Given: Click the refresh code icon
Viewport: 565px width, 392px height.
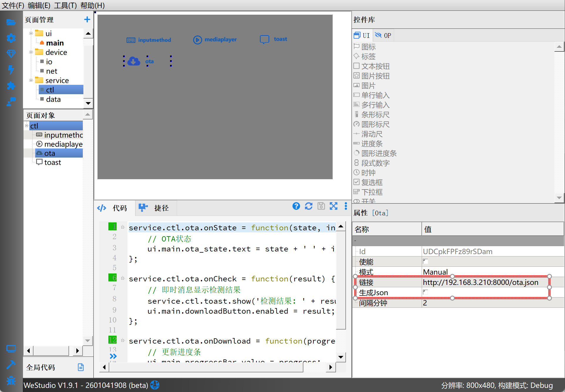Looking at the screenshot, I should [x=309, y=206].
